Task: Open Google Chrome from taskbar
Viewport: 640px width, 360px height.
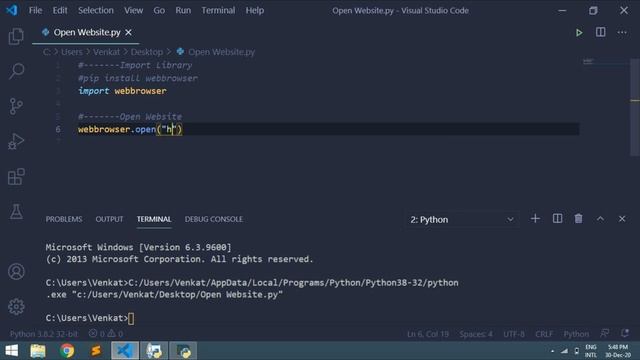Action: pos(67,351)
